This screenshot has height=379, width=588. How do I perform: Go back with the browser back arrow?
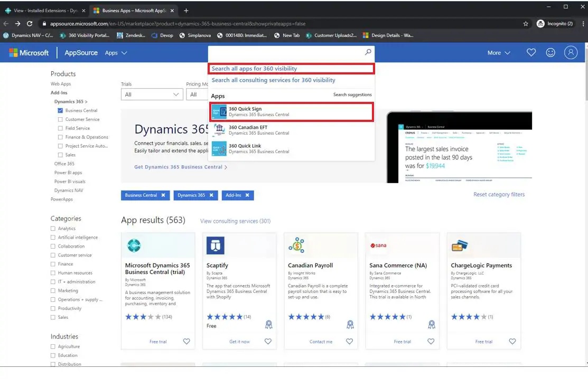(x=6, y=24)
